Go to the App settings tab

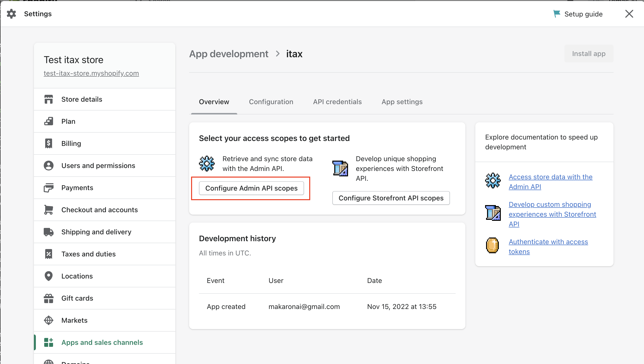coord(402,102)
